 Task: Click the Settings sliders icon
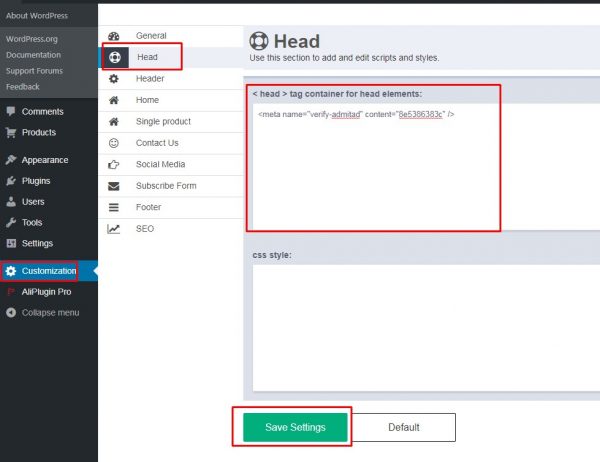[11, 243]
